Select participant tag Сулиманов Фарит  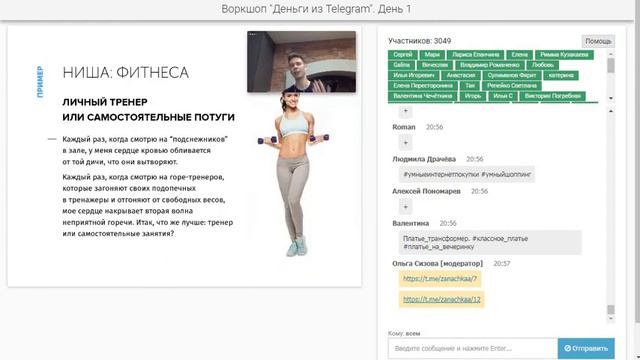point(511,75)
